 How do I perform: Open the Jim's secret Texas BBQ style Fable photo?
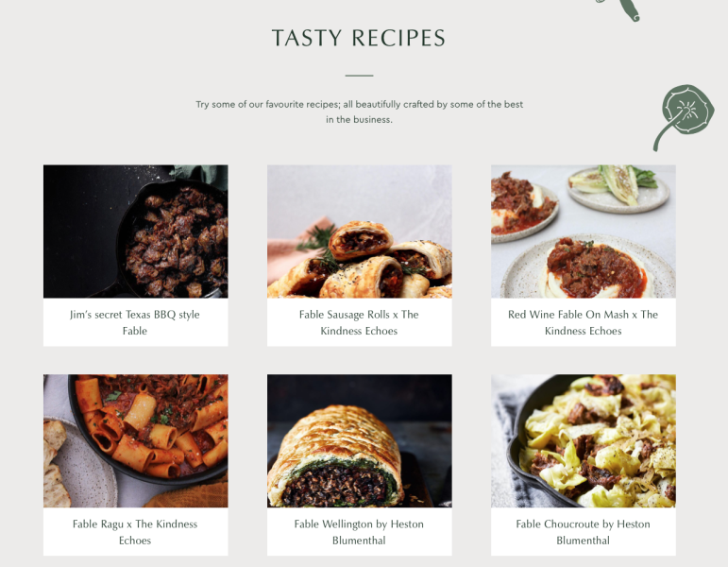[x=136, y=231]
